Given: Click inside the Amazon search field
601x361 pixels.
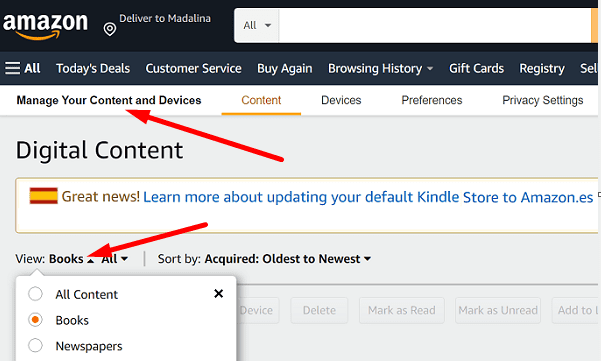Looking at the screenshot, I should (x=435, y=26).
